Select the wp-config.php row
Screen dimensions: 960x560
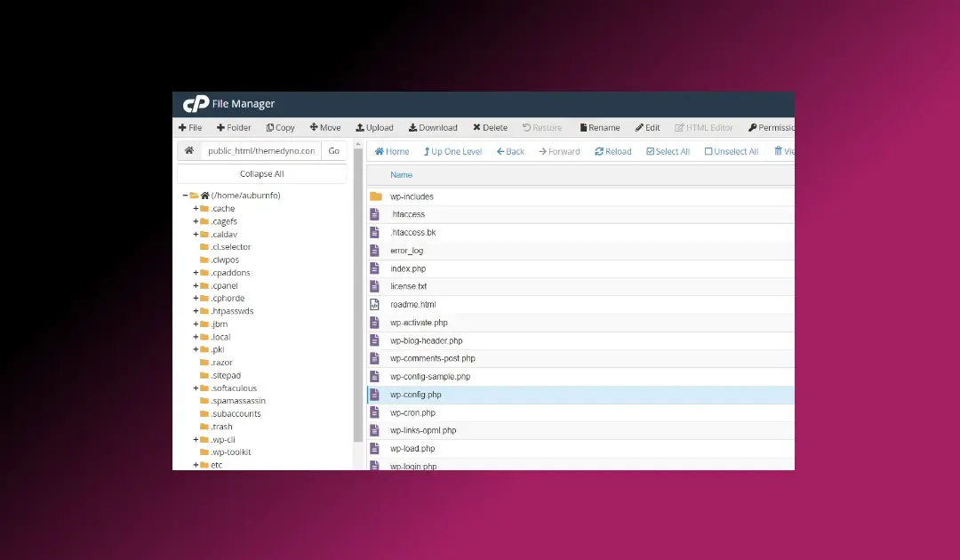pos(418,394)
